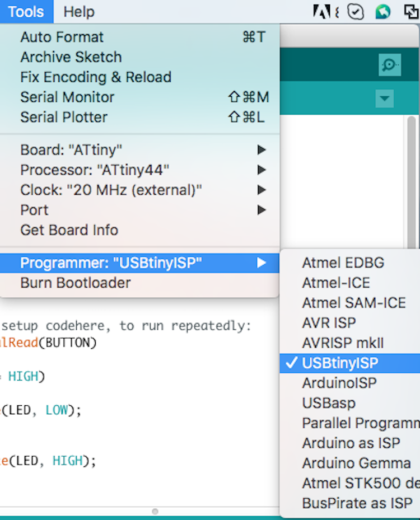This screenshot has height=520, width=420.
Task: Expand the Port submenu
Action: (x=139, y=210)
